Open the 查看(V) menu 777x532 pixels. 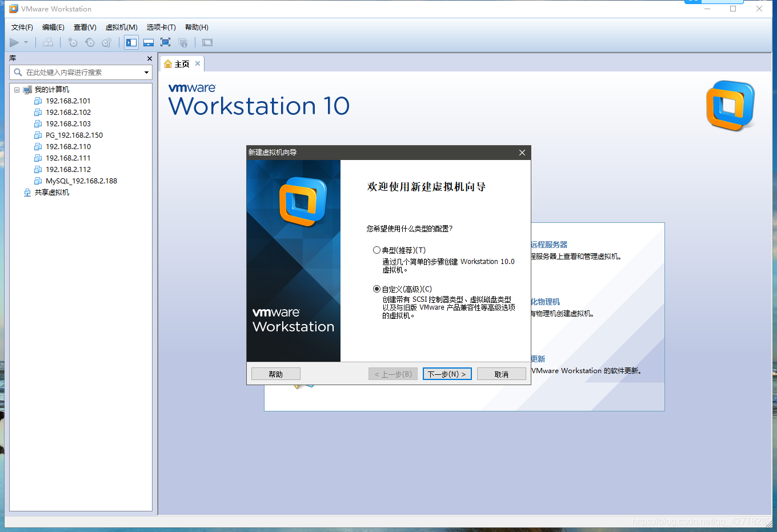point(85,27)
